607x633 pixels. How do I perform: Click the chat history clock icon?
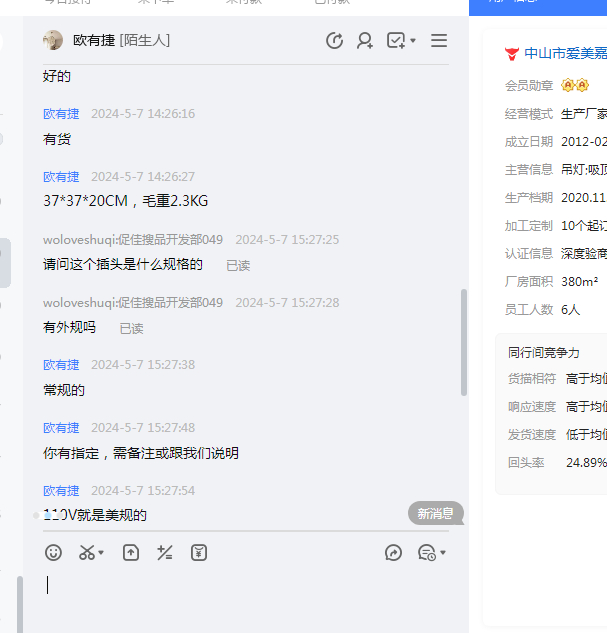335,40
